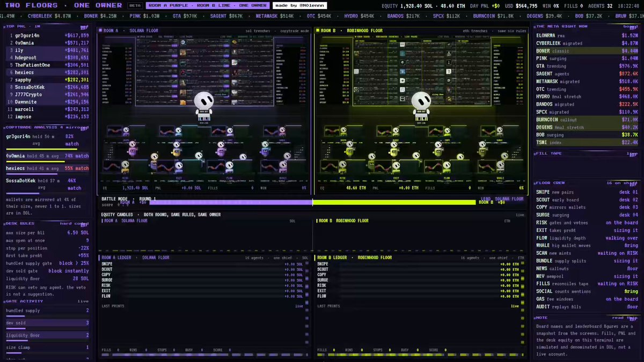Expand the Note panel at bottom right
The height and width of the screenshot is (362, 644).
coord(587,317)
